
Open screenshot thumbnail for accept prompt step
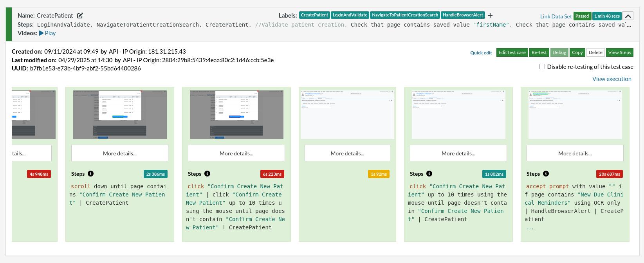[575, 115]
